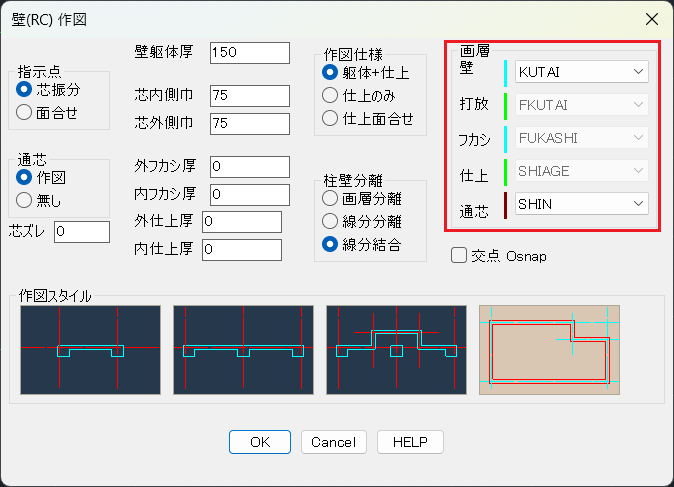This screenshot has width=674, height=487.
Task: Select 通芯 作図 radio option
Action: (24, 177)
